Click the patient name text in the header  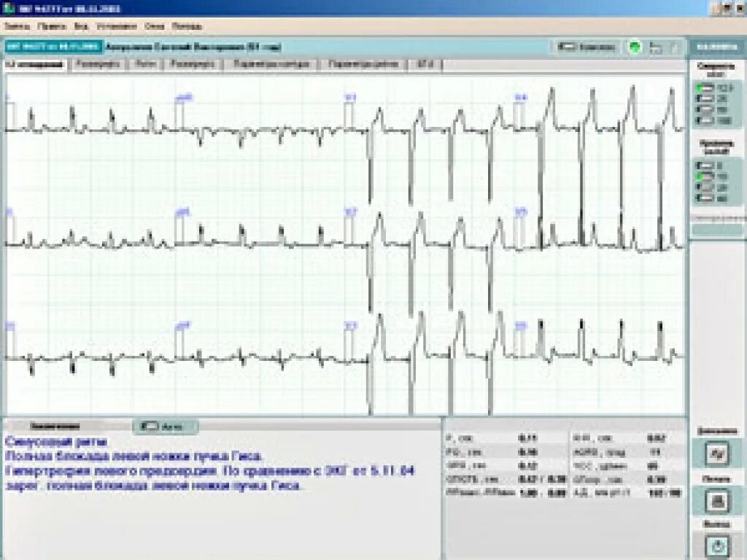coord(193,47)
